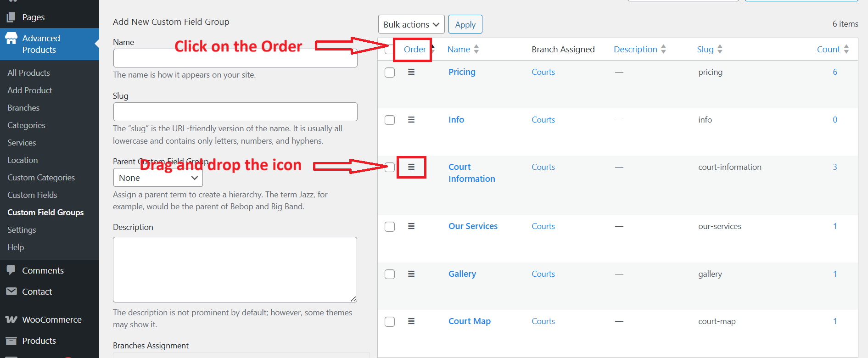
Task: Check the checkbox beside Court Map
Action: click(x=389, y=321)
